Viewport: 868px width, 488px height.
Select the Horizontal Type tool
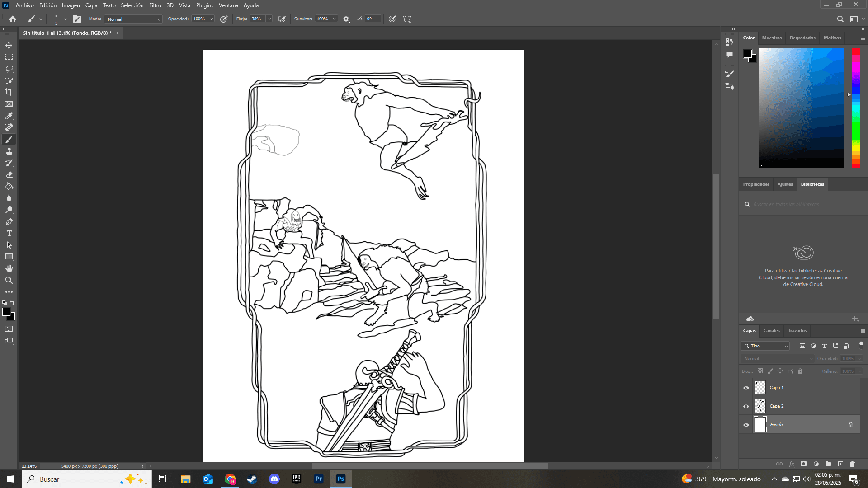[9, 233]
